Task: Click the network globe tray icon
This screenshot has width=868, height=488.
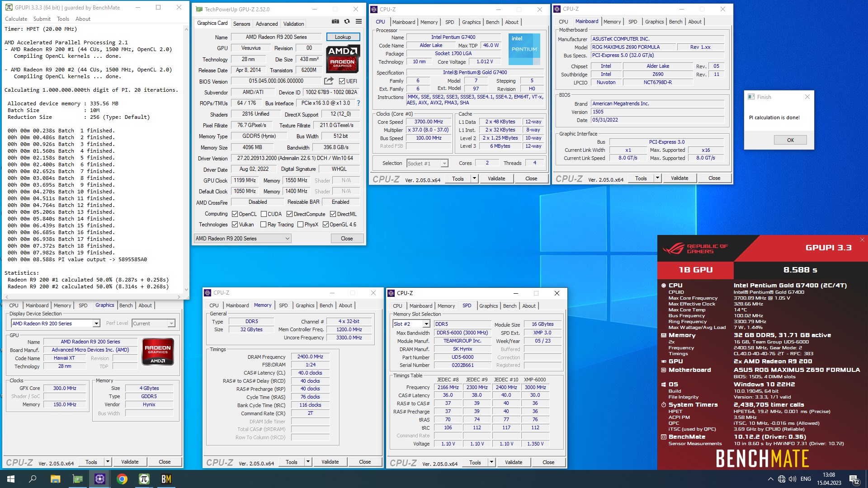Action: click(x=782, y=479)
